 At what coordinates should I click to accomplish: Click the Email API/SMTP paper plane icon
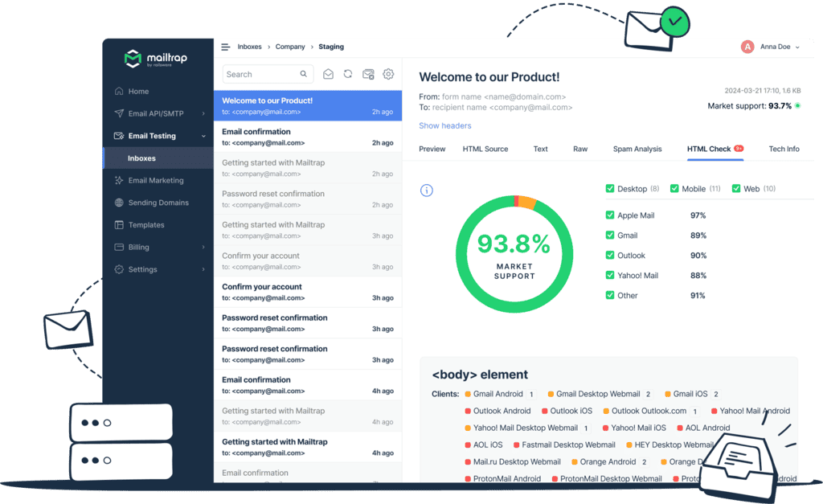[119, 113]
